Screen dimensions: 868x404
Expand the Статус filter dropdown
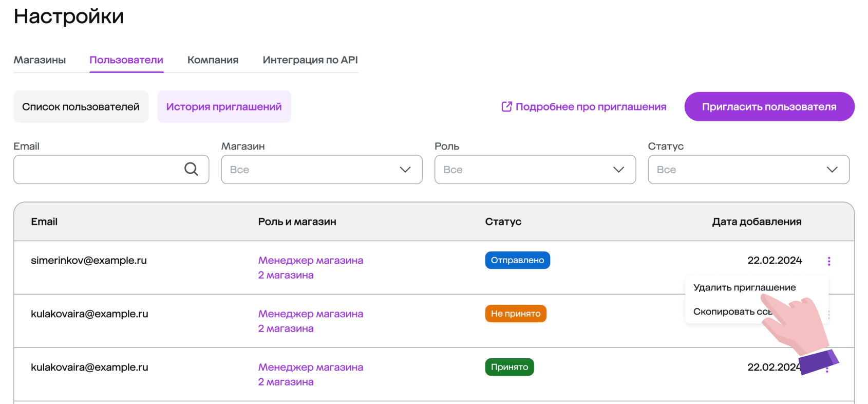[x=748, y=170]
